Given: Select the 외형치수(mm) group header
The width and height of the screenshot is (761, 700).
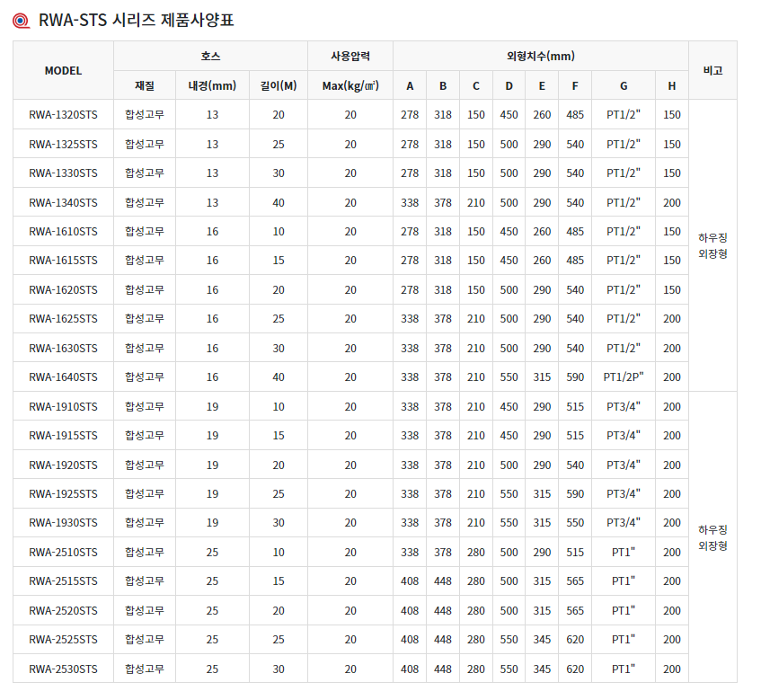Looking at the screenshot, I should pos(541,56).
